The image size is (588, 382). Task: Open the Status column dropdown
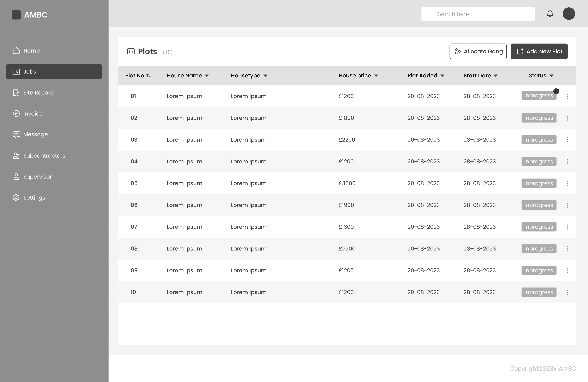click(x=551, y=76)
